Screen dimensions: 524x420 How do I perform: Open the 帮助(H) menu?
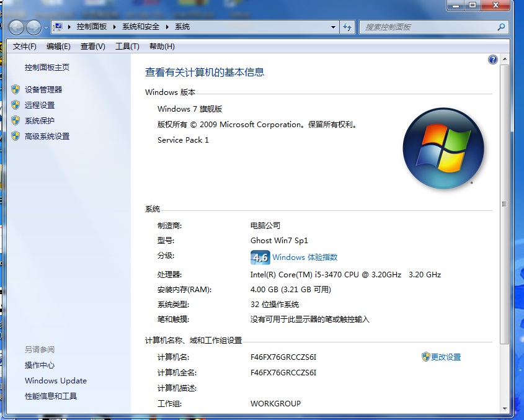point(162,47)
